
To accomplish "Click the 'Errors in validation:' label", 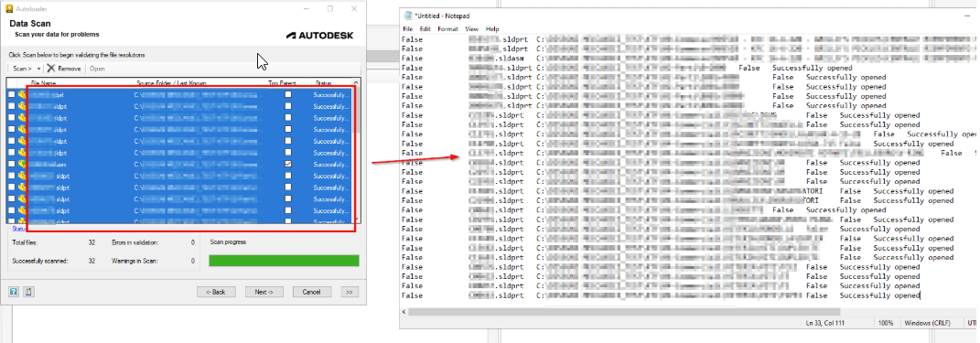I will tap(135, 242).
